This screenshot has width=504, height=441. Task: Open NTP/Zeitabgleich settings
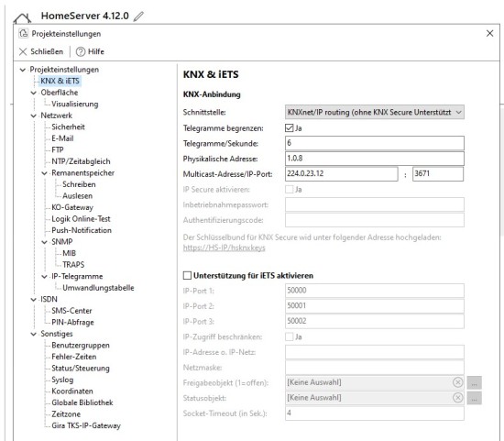[x=81, y=161]
